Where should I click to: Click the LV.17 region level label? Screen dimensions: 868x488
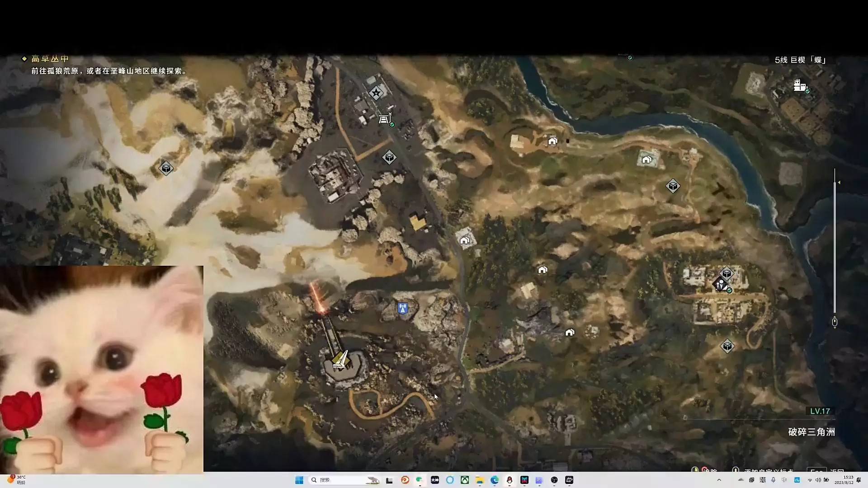[x=820, y=411]
